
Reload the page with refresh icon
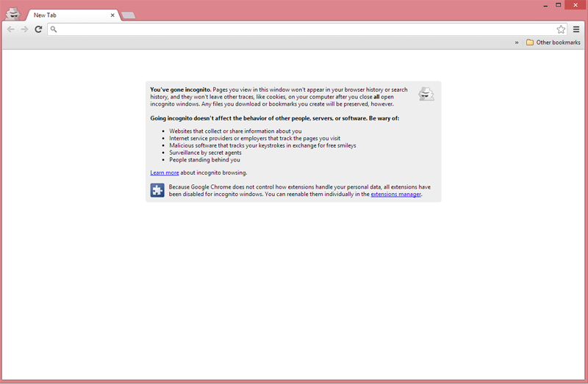pos(38,29)
